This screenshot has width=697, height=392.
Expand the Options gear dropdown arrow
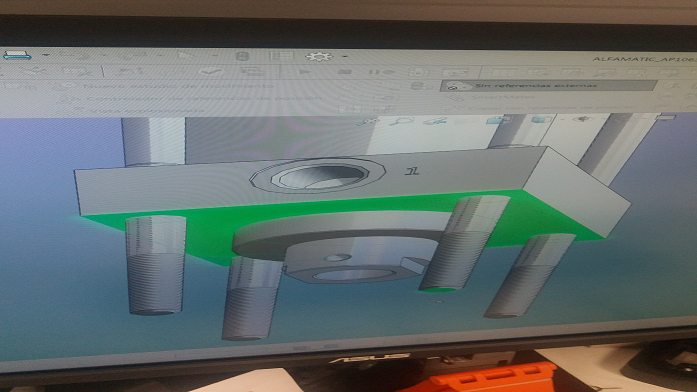pos(344,56)
